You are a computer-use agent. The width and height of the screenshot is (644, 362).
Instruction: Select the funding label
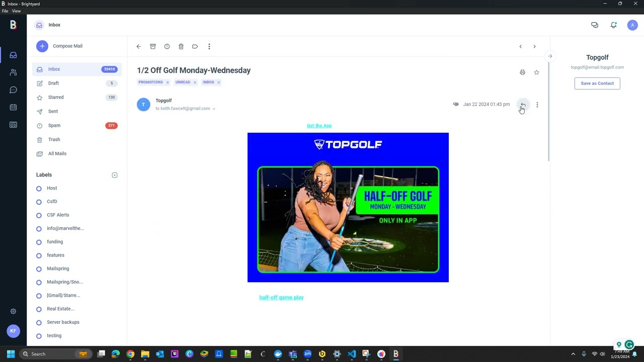coord(55,242)
